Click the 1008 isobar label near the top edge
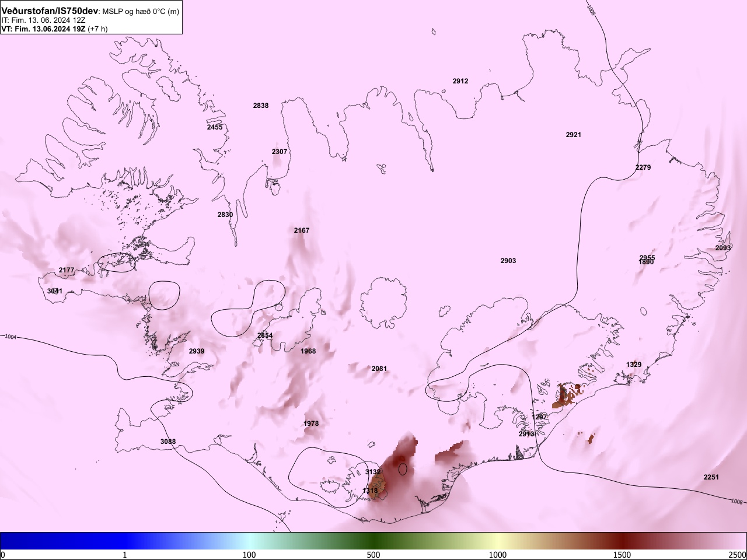 592,10
